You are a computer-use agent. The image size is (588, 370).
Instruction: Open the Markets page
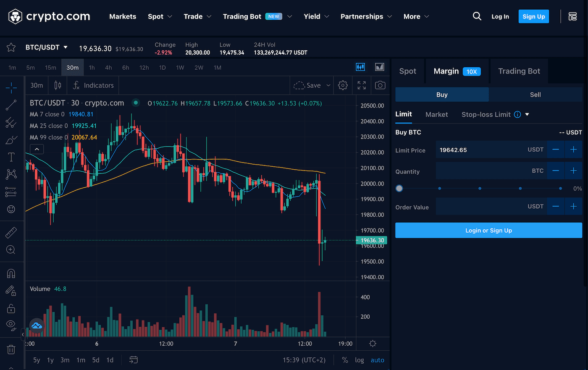click(x=123, y=16)
